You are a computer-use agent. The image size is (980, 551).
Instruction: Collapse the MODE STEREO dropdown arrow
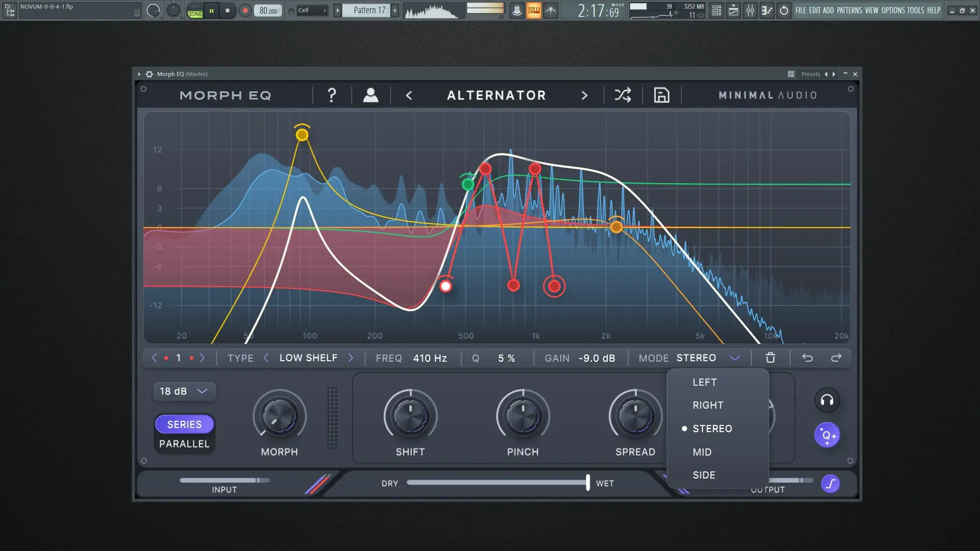click(734, 358)
